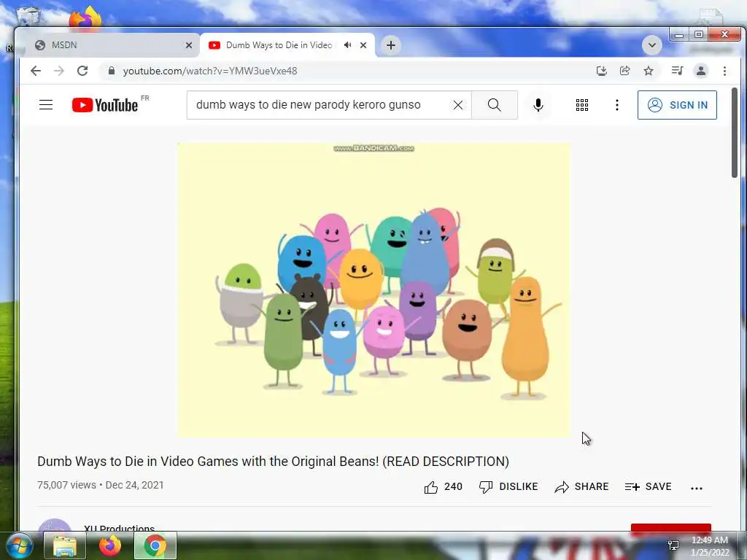
Task: Mute the tab via speaker icon
Action: (x=348, y=45)
